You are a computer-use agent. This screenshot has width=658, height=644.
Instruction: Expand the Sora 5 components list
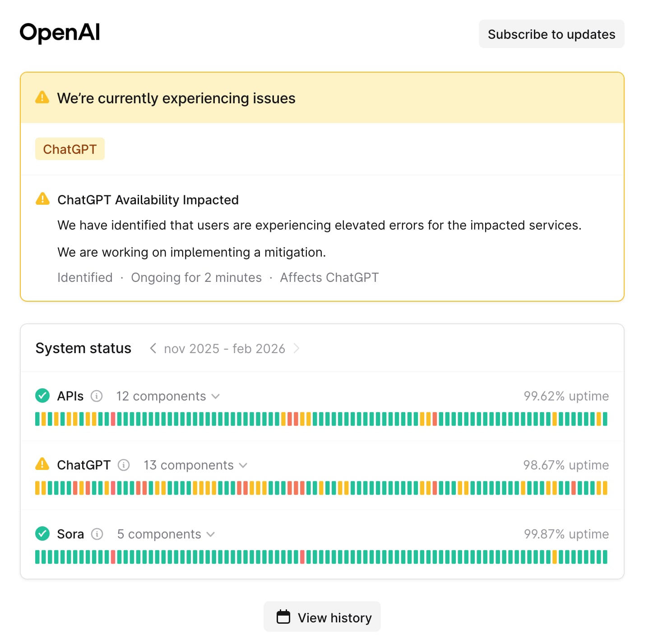tap(210, 534)
